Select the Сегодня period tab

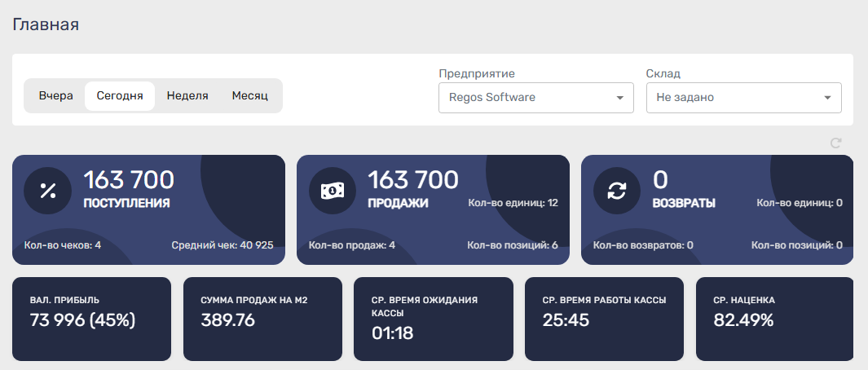(120, 95)
